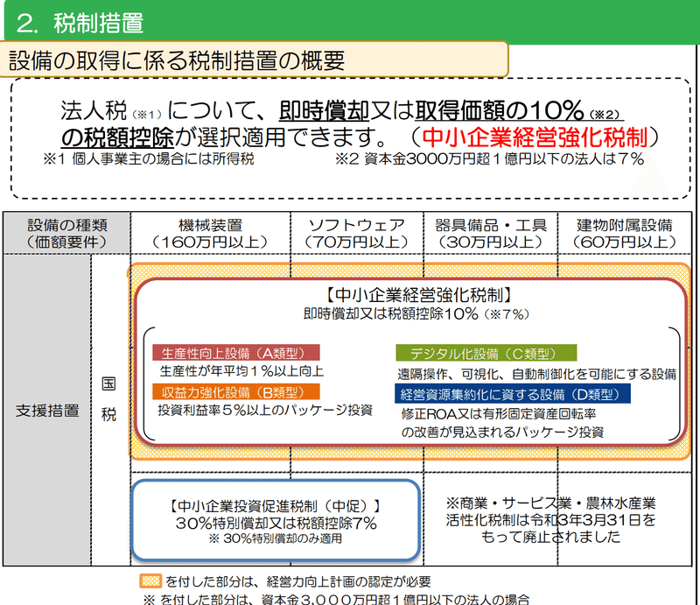Click the '法人税' text with ※1 marker
This screenshot has height=605, width=700.
(94, 111)
